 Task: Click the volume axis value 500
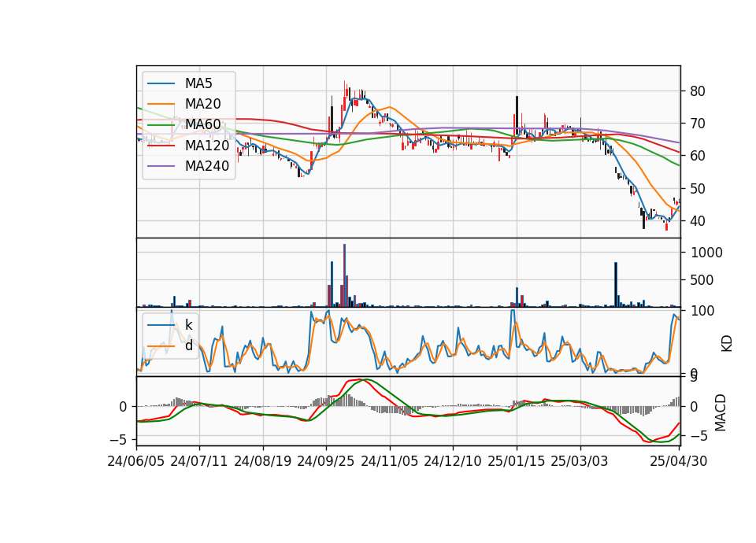click(x=702, y=280)
